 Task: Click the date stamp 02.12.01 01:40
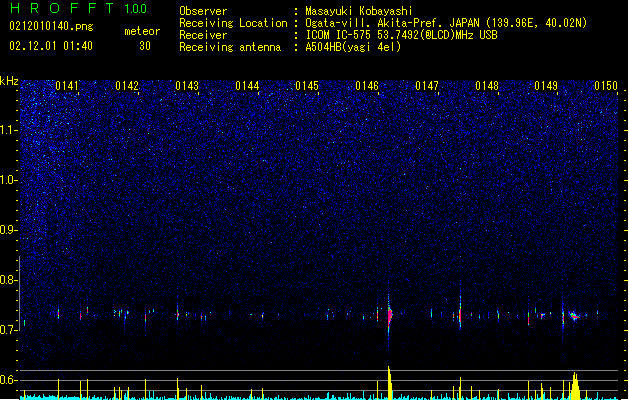51,46
